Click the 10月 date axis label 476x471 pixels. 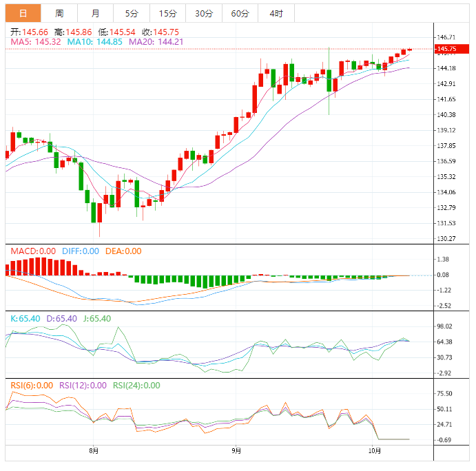point(374,451)
